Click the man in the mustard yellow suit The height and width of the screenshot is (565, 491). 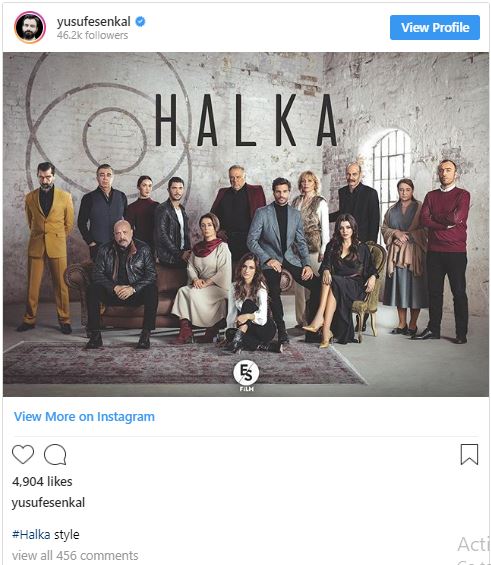tap(47, 247)
